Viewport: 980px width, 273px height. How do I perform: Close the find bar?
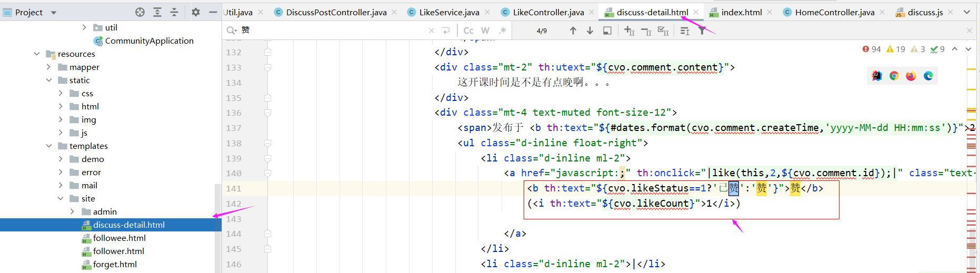969,31
